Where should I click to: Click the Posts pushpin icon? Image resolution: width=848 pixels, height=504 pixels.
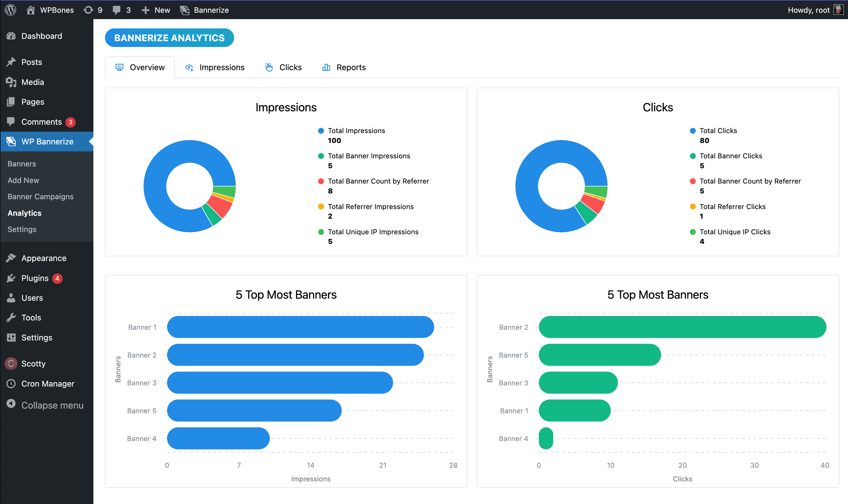click(11, 62)
